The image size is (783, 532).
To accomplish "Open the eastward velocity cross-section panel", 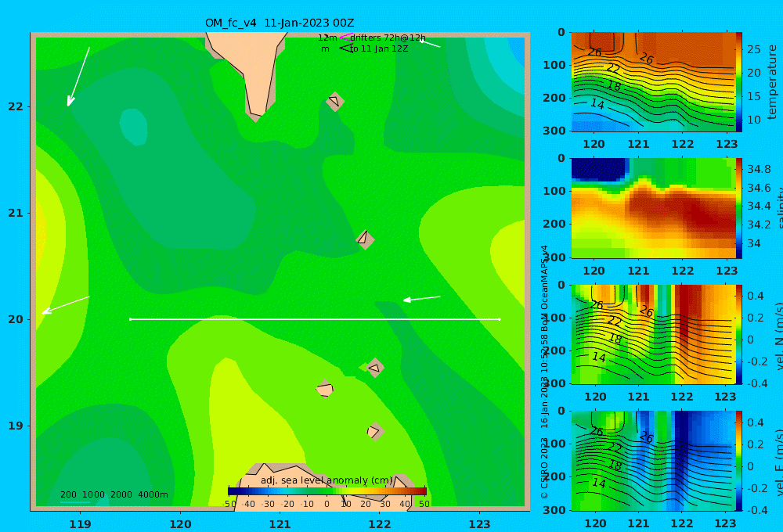I will pyautogui.click(x=653, y=461).
